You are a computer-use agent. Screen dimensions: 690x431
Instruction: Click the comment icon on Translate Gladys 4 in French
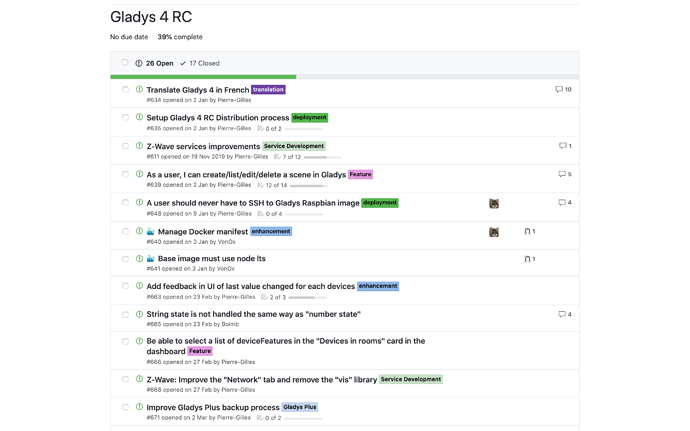coord(559,89)
